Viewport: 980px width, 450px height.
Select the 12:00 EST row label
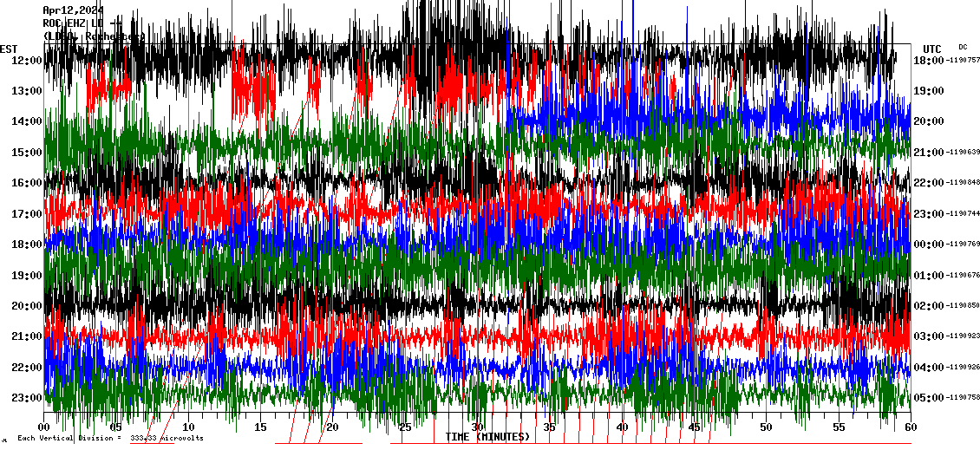point(27,60)
